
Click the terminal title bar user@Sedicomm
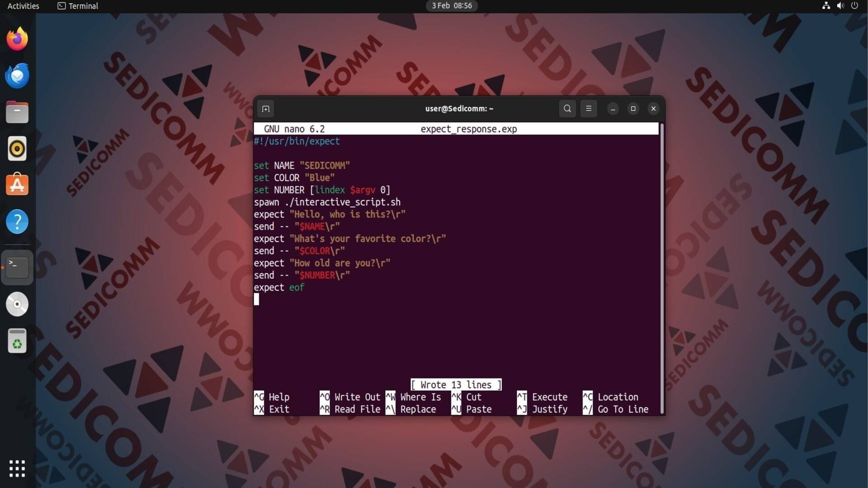coord(459,108)
